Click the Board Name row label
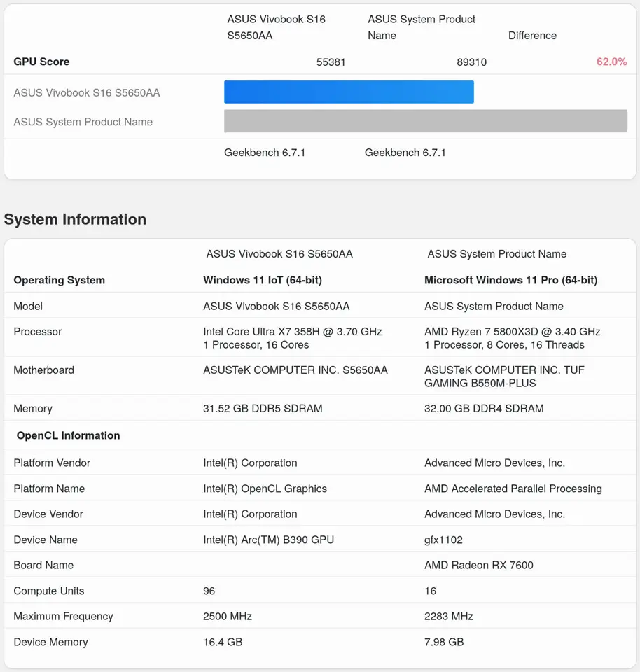This screenshot has width=640, height=672. 43,566
